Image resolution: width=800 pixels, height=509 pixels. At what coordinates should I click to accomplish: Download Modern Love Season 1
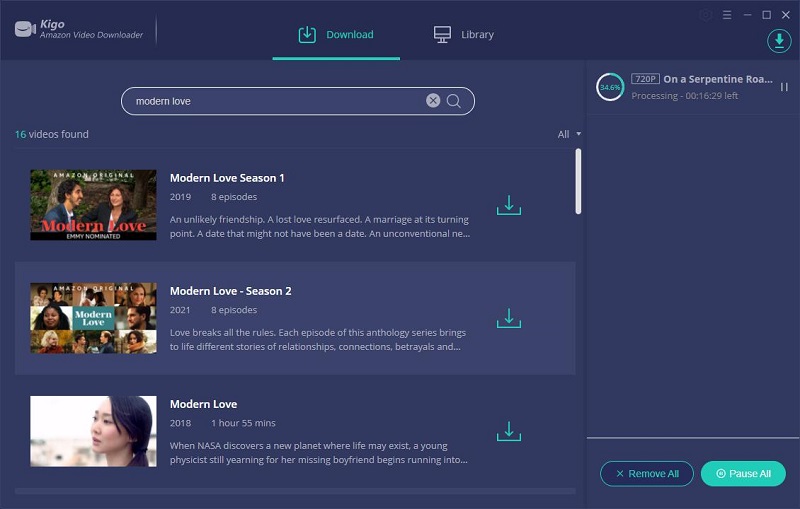click(x=509, y=205)
